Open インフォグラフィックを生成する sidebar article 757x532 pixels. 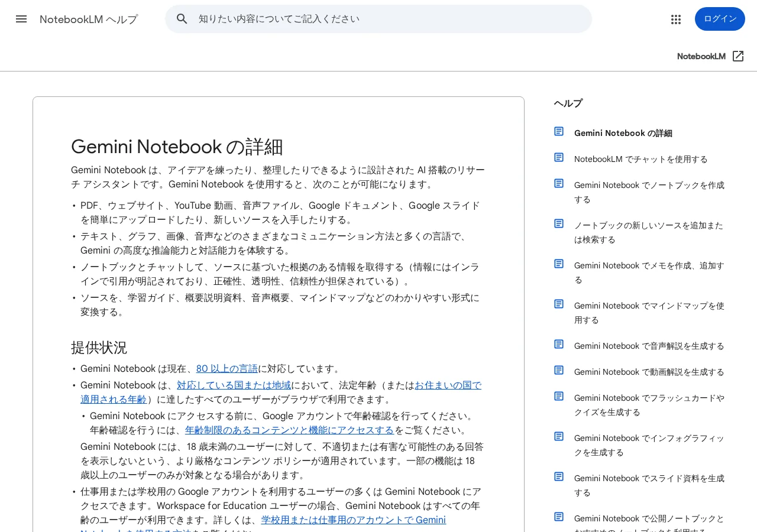[x=649, y=445]
